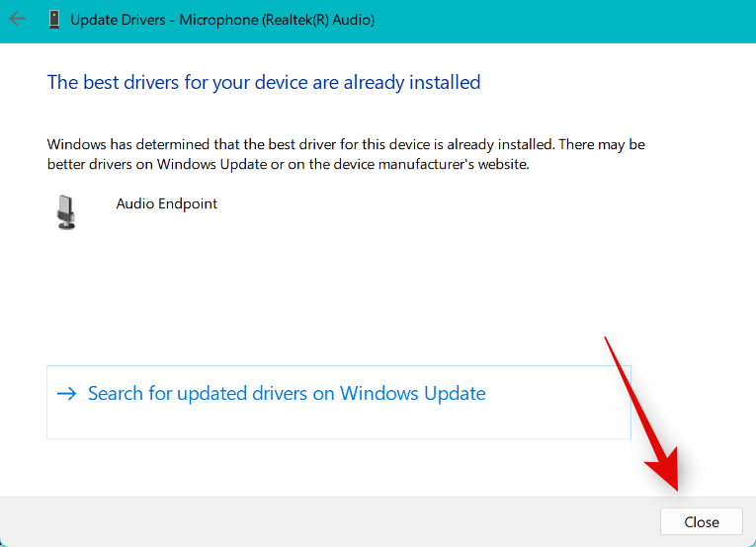Click "Microphone (Realtek(R) Audio)" in the title
The width and height of the screenshot is (756, 547).
[x=278, y=20]
